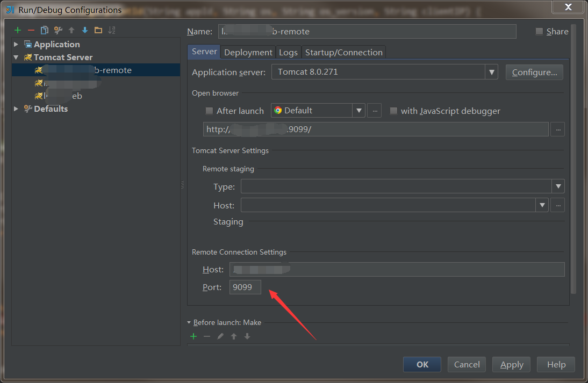Viewport: 588px width, 383px height.
Task: Move the Before launch task down
Action: click(247, 336)
